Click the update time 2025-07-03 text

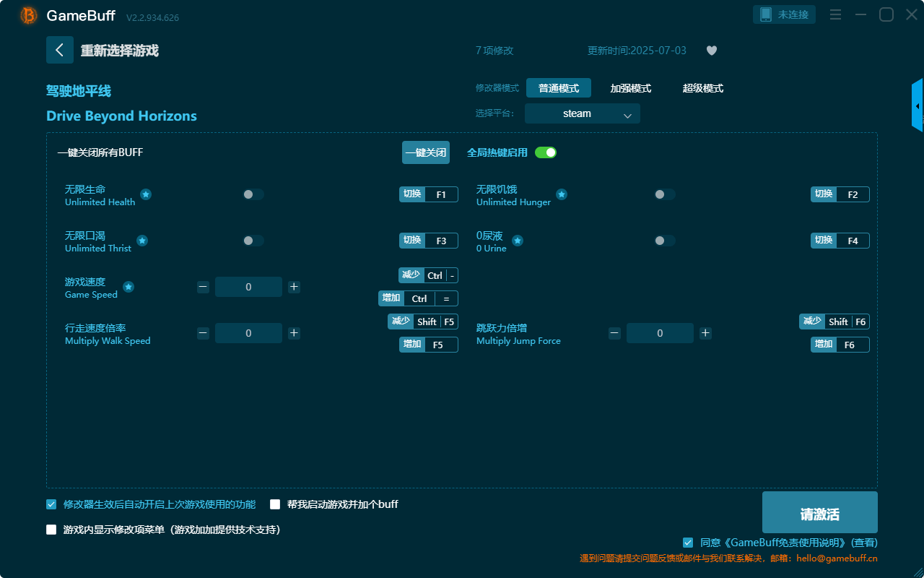click(637, 51)
